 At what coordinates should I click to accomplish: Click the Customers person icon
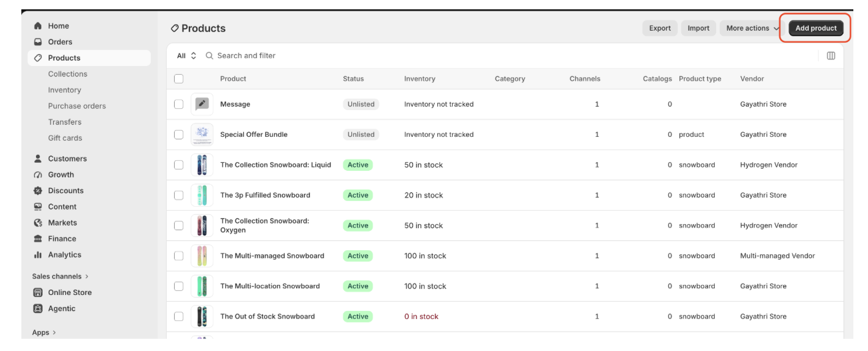[38, 159]
